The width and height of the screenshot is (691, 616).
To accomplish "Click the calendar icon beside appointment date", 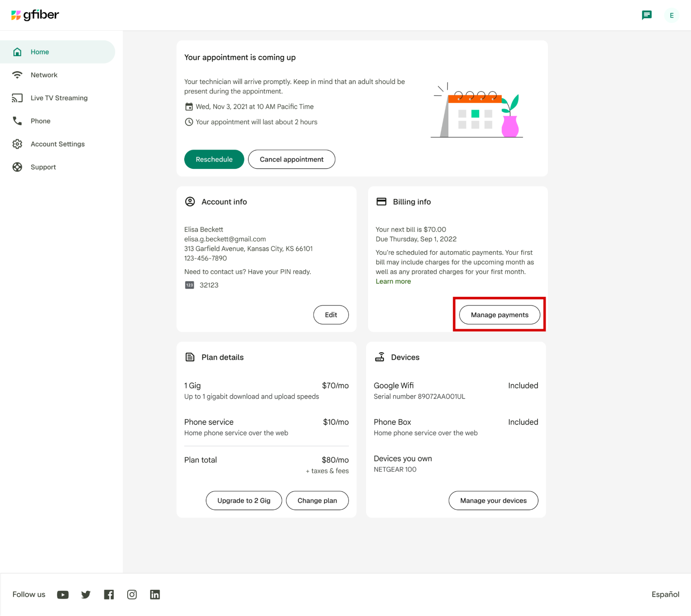I will point(189,106).
